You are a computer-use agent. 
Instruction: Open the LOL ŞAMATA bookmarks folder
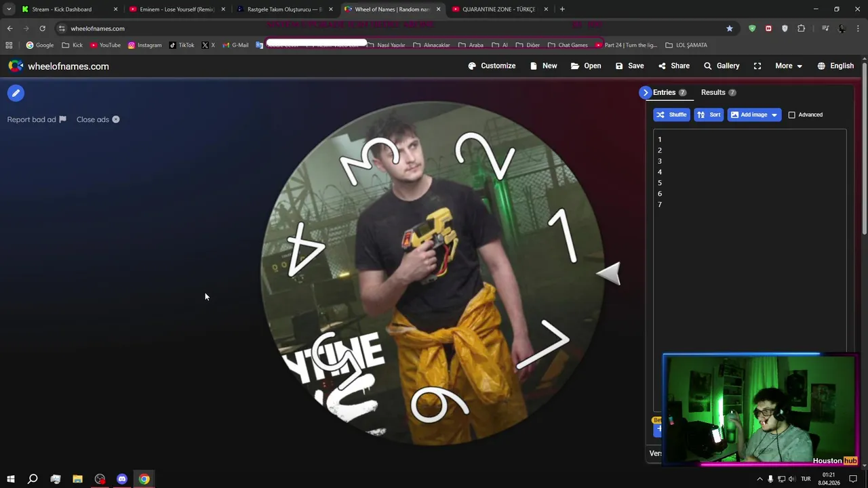[x=686, y=45]
